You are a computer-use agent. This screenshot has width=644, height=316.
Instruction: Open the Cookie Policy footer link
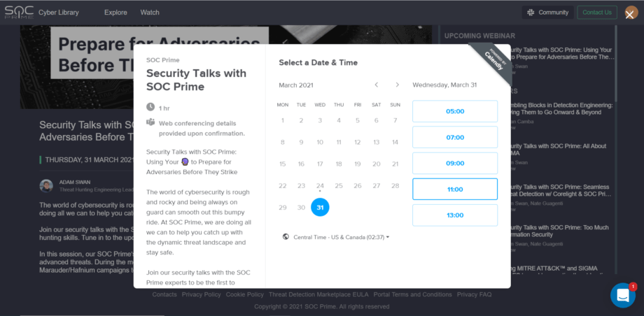point(245,294)
